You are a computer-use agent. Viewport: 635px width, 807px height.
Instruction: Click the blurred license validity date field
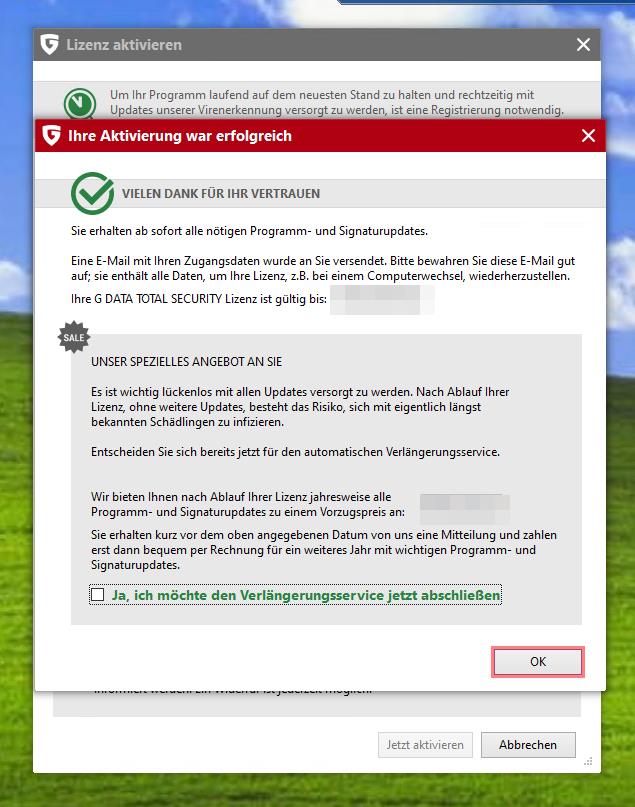382,300
